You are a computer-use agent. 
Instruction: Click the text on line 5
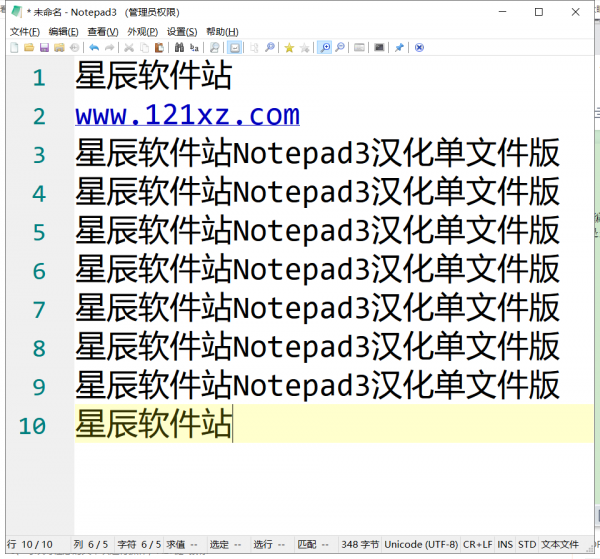(x=318, y=230)
